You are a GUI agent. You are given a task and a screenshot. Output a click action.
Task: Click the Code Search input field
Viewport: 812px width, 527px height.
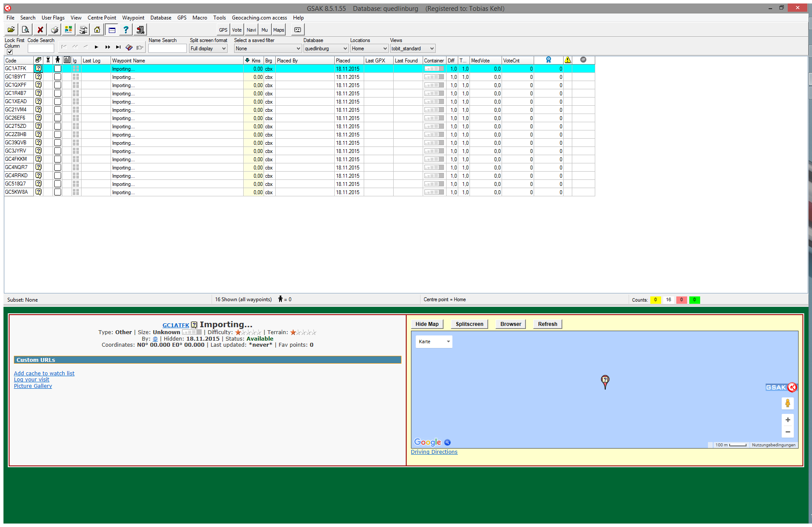click(x=41, y=48)
